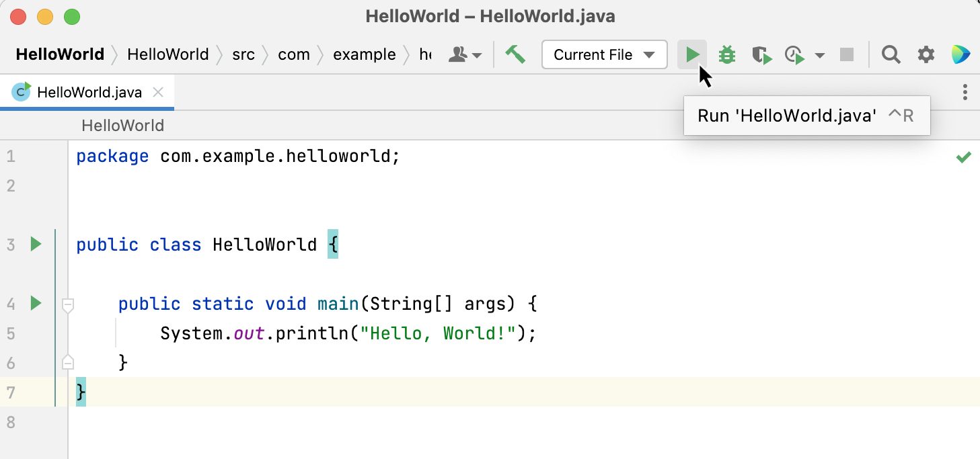
Task: Click the highlighted closing brace on line 7
Action: pos(81,392)
